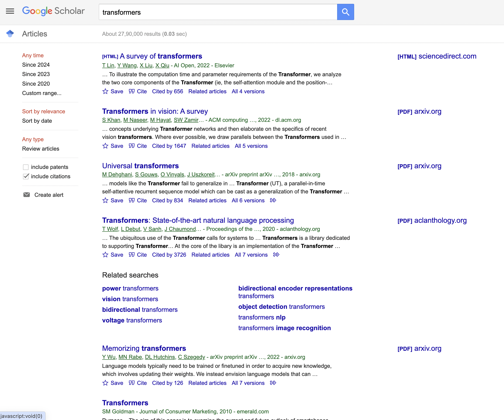504x420 pixels.
Task: Save 'A survey of transformers' with star
Action: (113, 92)
